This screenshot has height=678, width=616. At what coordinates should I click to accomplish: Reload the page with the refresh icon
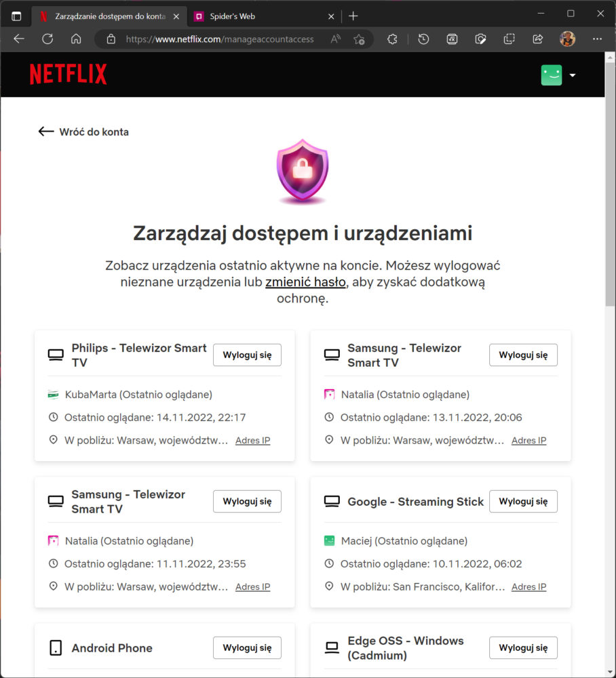[47, 39]
